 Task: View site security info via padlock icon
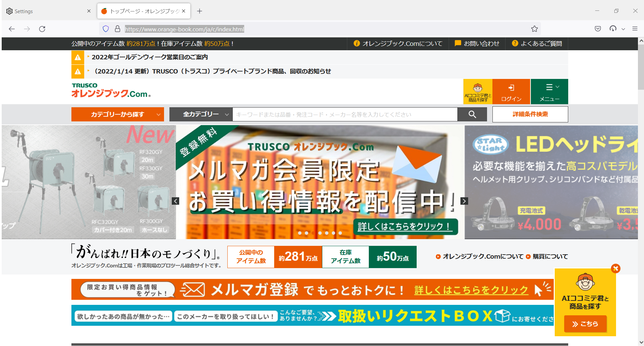pyautogui.click(x=118, y=29)
